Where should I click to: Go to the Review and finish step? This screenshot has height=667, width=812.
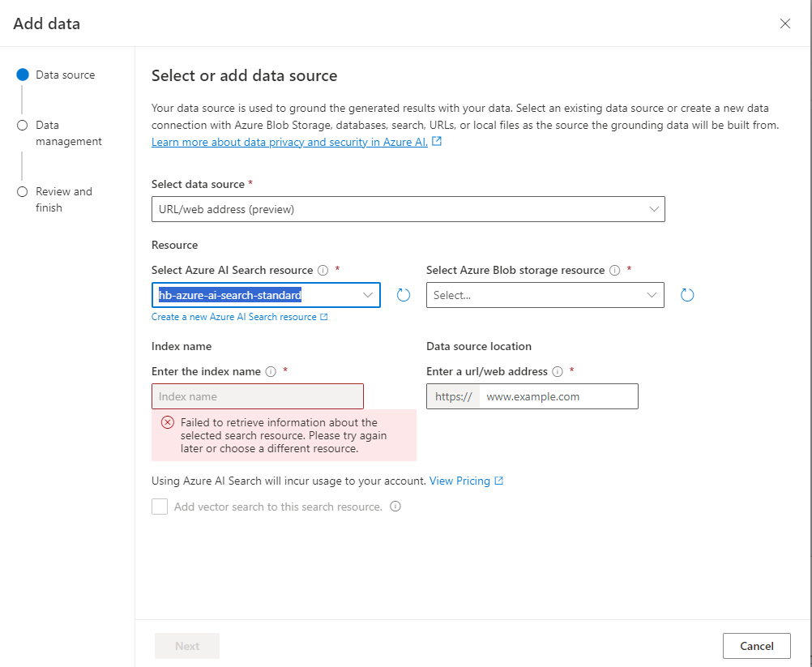pyautogui.click(x=54, y=199)
